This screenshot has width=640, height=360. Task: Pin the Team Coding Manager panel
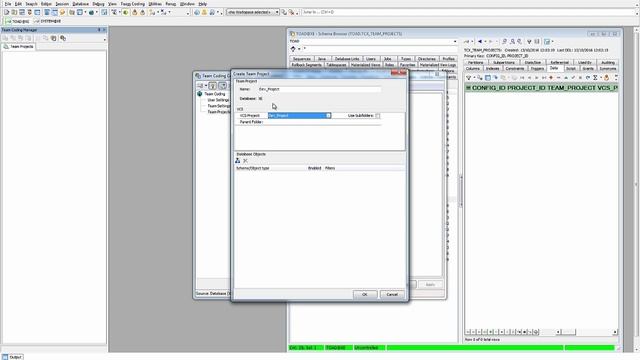click(x=99, y=30)
